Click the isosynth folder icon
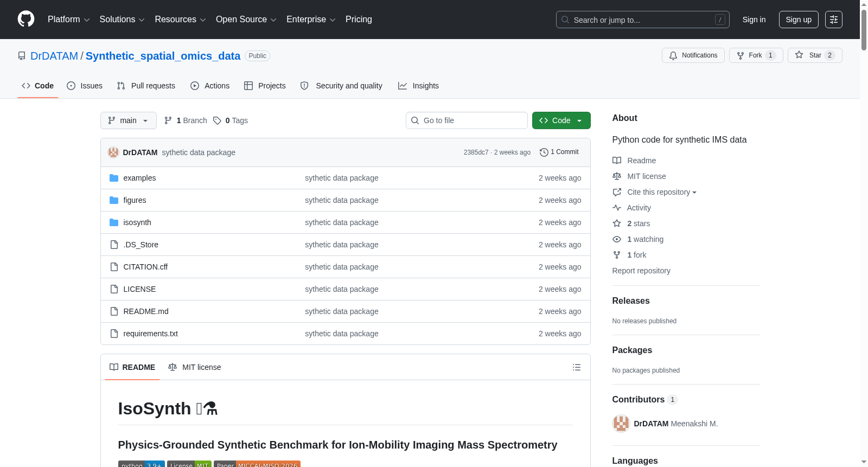The width and height of the screenshot is (868, 467). [114, 222]
